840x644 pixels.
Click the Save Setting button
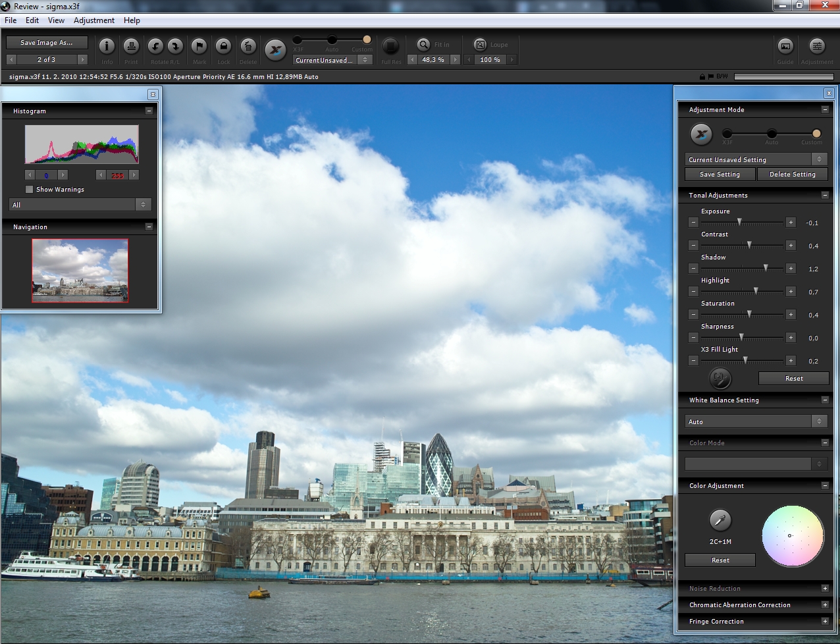[719, 174]
